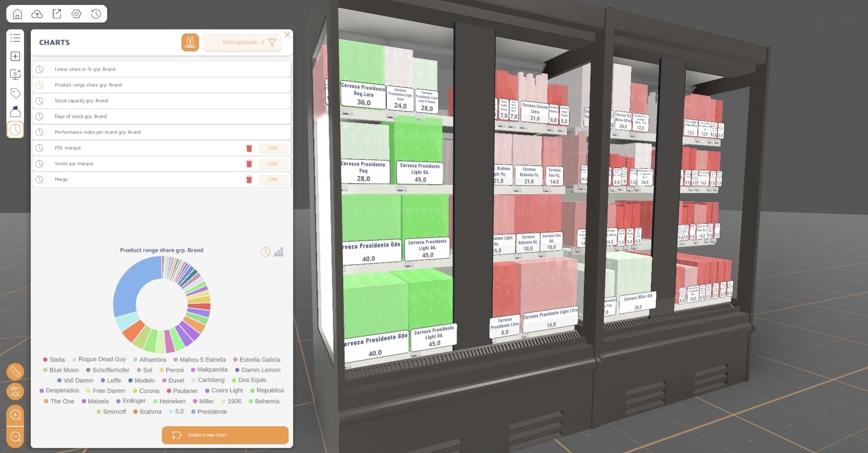Screen dimensions: 868x453
Task: Edit the Marge chart
Action: [x=273, y=180]
